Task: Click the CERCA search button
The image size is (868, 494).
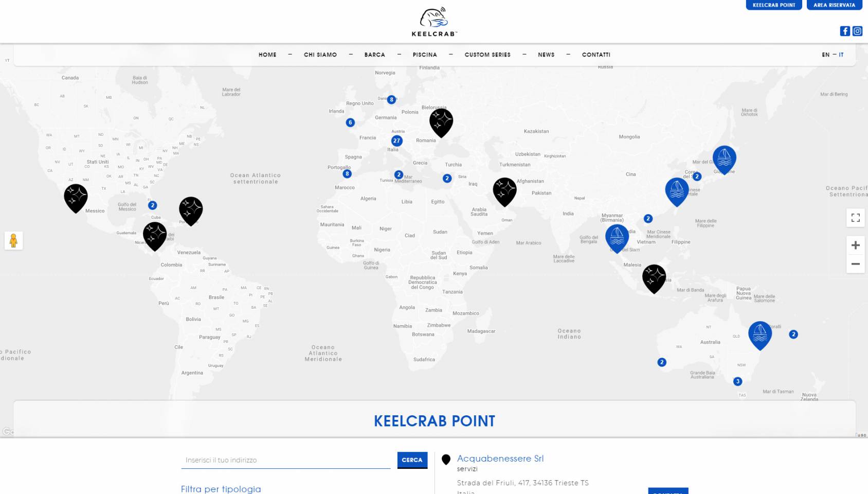Action: [x=412, y=460]
